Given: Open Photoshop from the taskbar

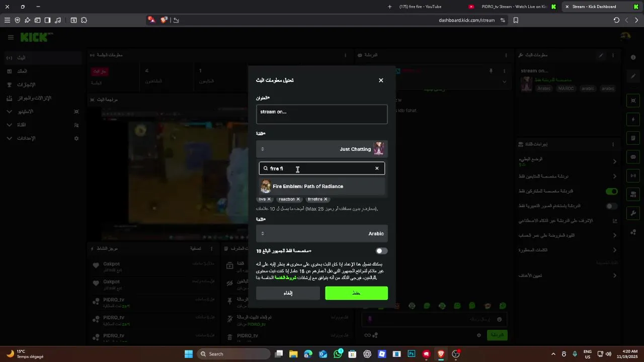Looking at the screenshot, I should [412, 354].
